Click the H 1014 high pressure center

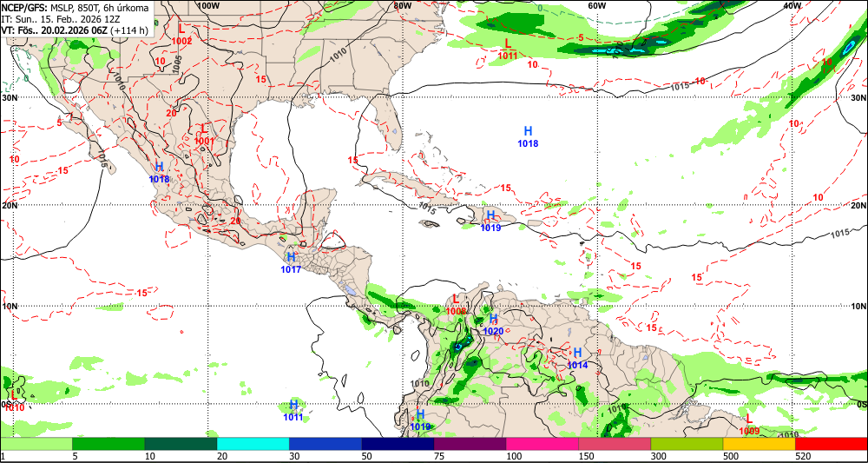[x=577, y=359]
